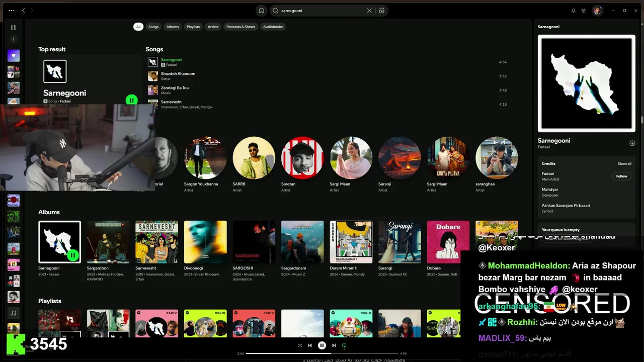Switch to the Artists filter
644x362 pixels.
(x=213, y=27)
